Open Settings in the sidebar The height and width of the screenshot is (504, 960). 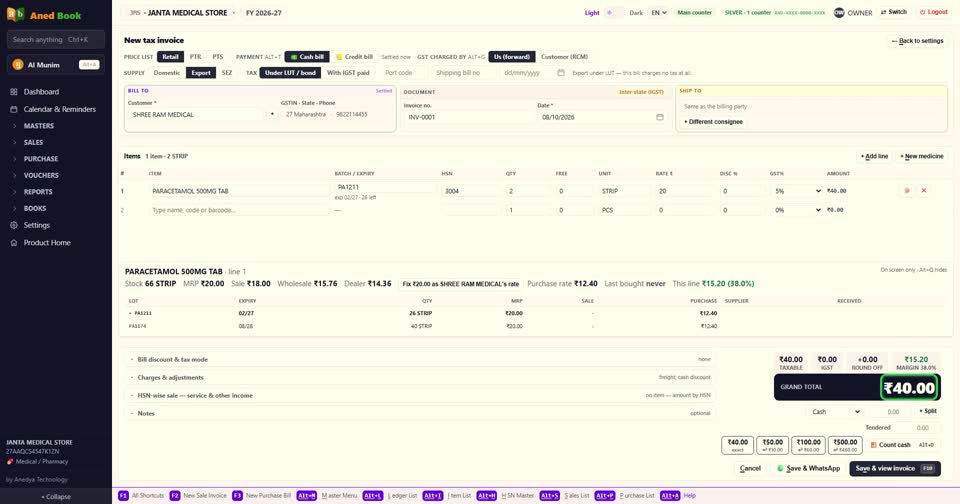37,225
